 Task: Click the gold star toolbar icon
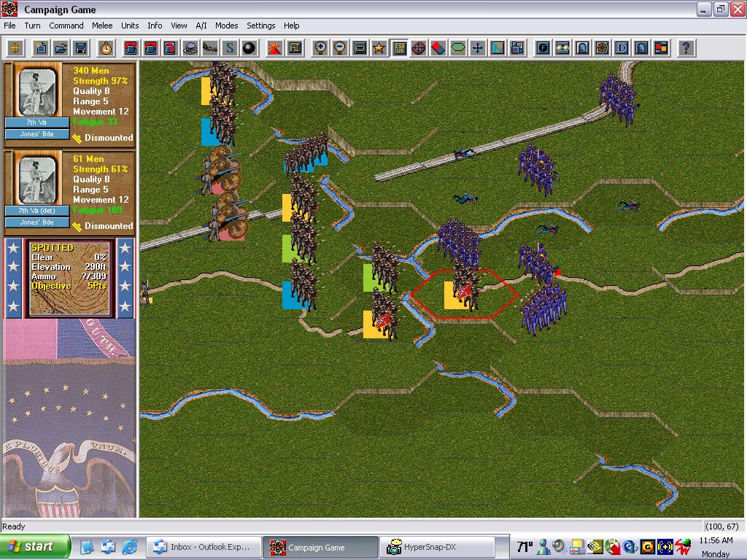(x=379, y=48)
